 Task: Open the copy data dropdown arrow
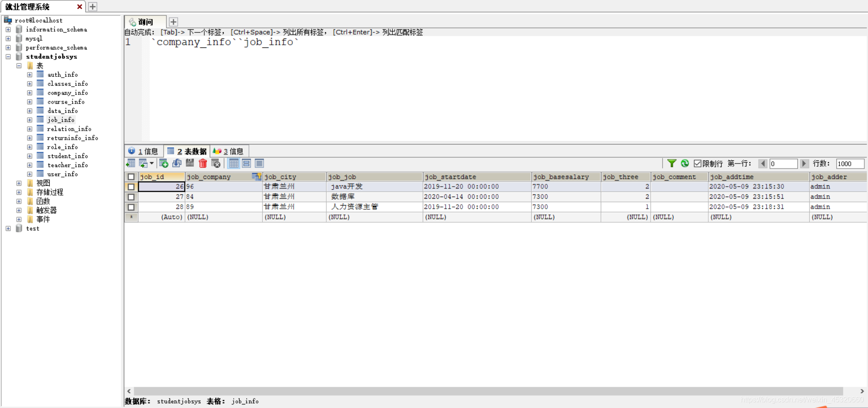tap(152, 164)
